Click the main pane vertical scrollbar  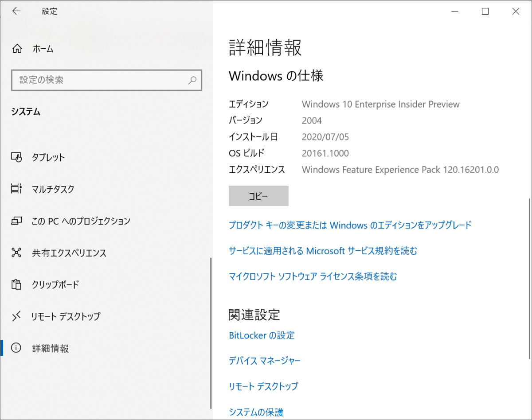(x=530, y=278)
